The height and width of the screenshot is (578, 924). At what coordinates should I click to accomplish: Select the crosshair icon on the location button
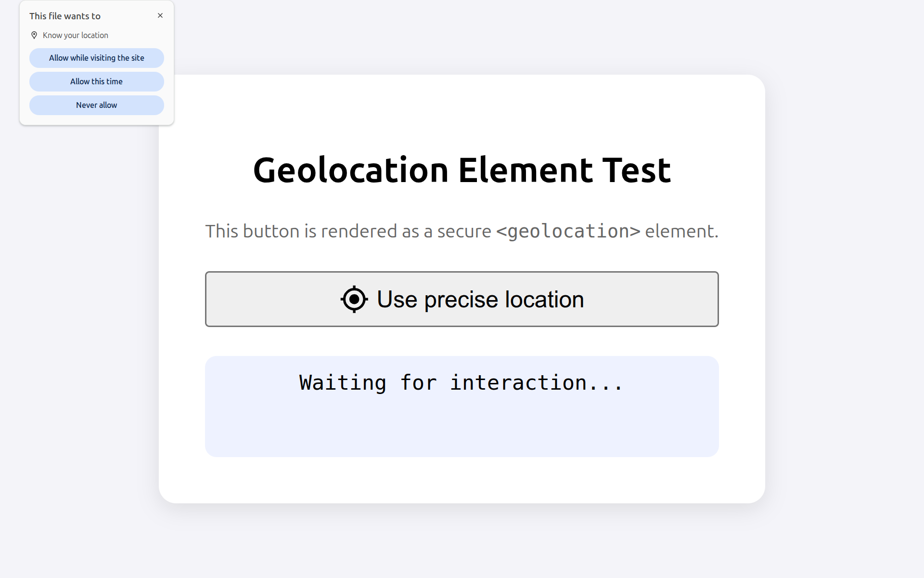(x=354, y=299)
